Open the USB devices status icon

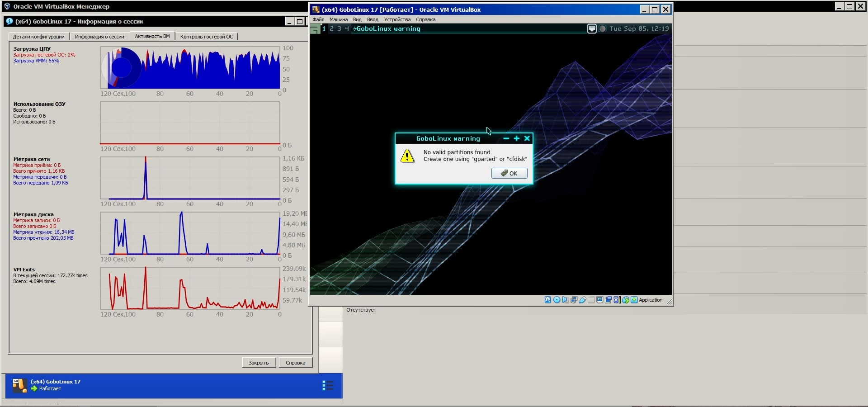(583, 300)
